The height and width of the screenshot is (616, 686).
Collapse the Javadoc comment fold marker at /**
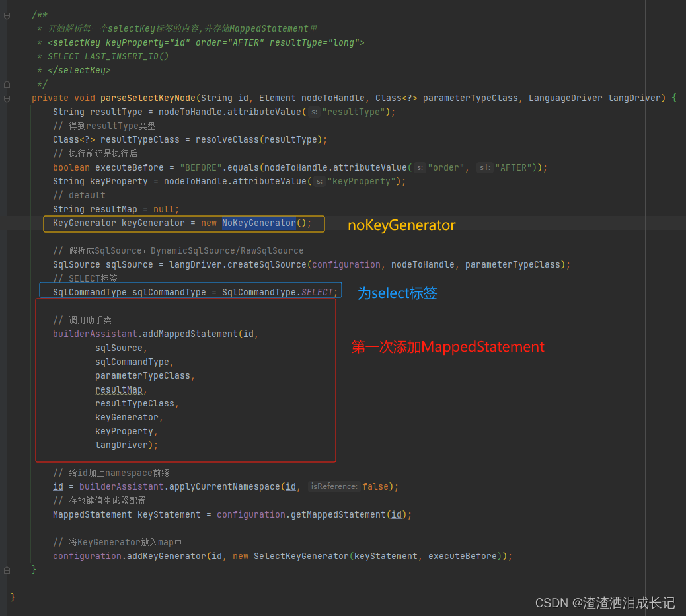7,15
